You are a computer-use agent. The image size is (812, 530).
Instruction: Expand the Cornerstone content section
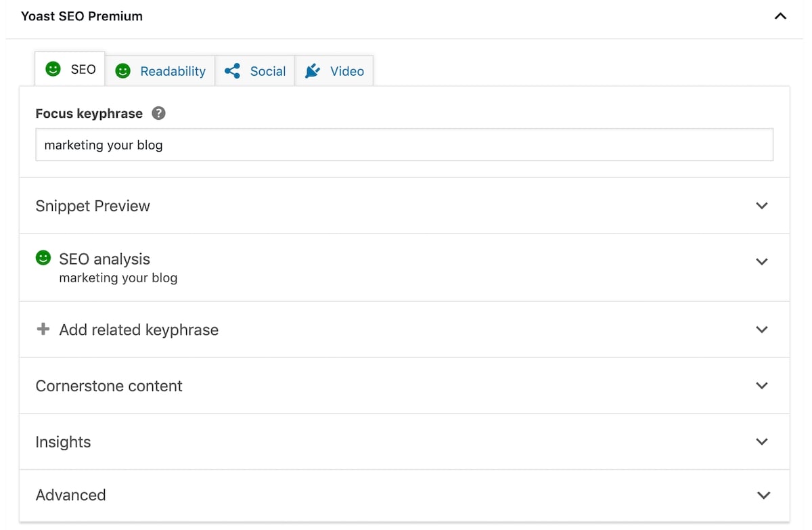pyautogui.click(x=762, y=386)
